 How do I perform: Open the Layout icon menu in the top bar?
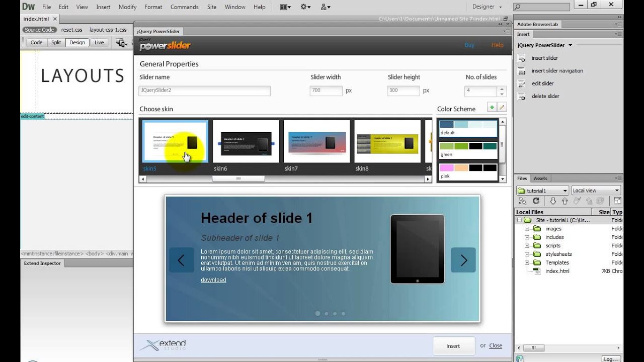coord(286,7)
